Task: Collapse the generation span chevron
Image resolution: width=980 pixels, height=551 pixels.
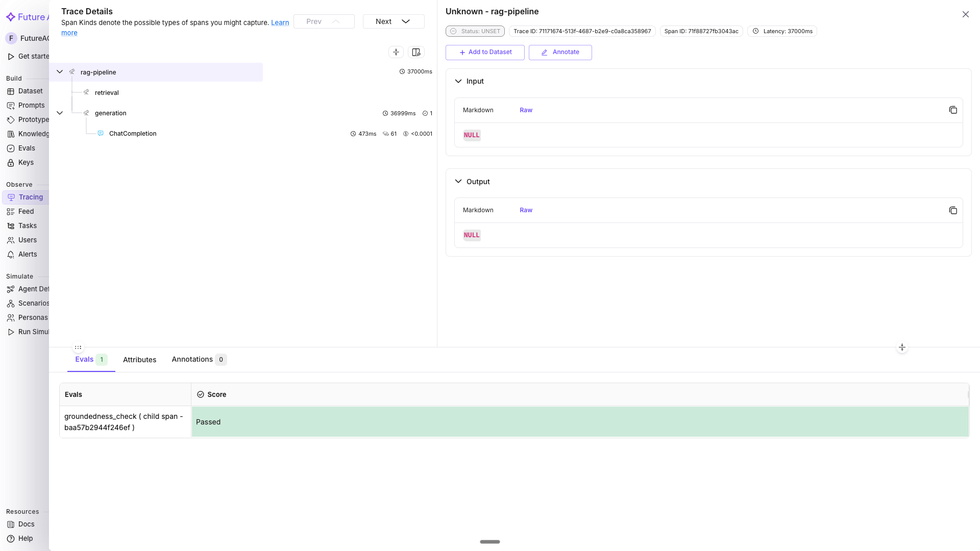Action: (60, 113)
